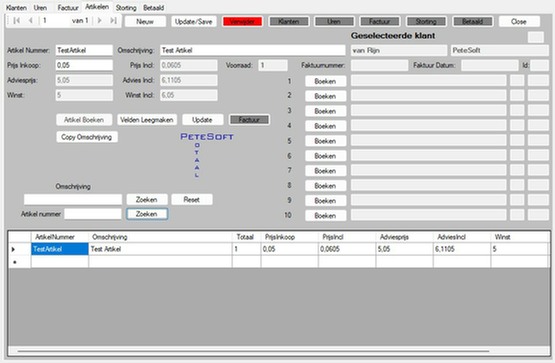
Task: Go to first record navigator icon
Action: [16, 21]
